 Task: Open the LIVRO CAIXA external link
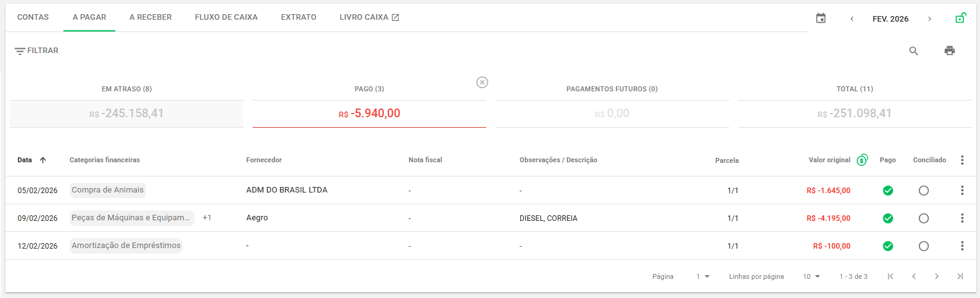(x=369, y=17)
